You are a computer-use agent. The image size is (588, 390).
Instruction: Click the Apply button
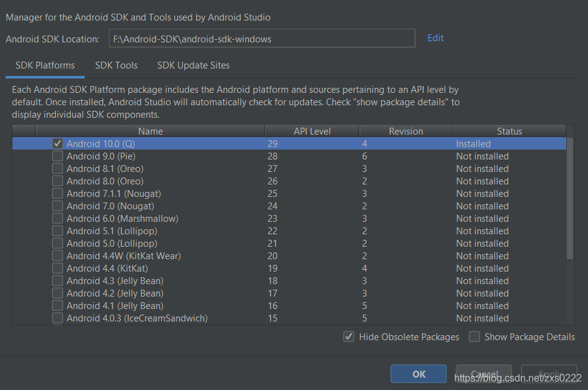pos(549,374)
